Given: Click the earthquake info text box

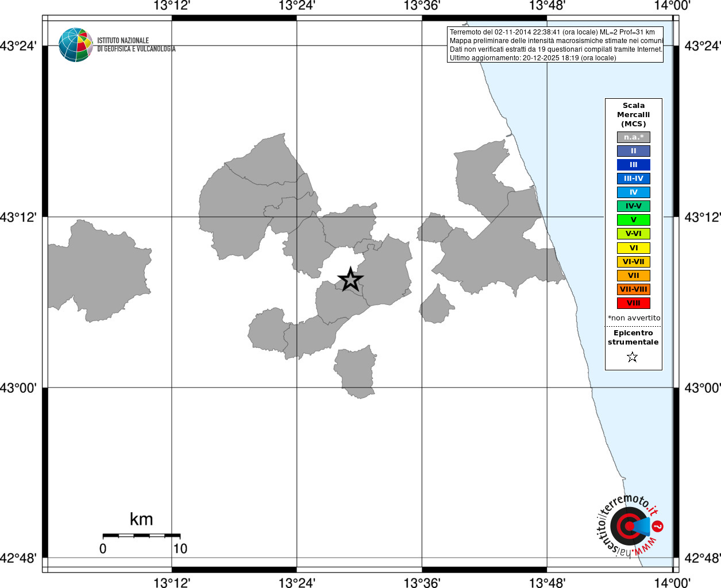Looking at the screenshot, I should pos(555,45).
